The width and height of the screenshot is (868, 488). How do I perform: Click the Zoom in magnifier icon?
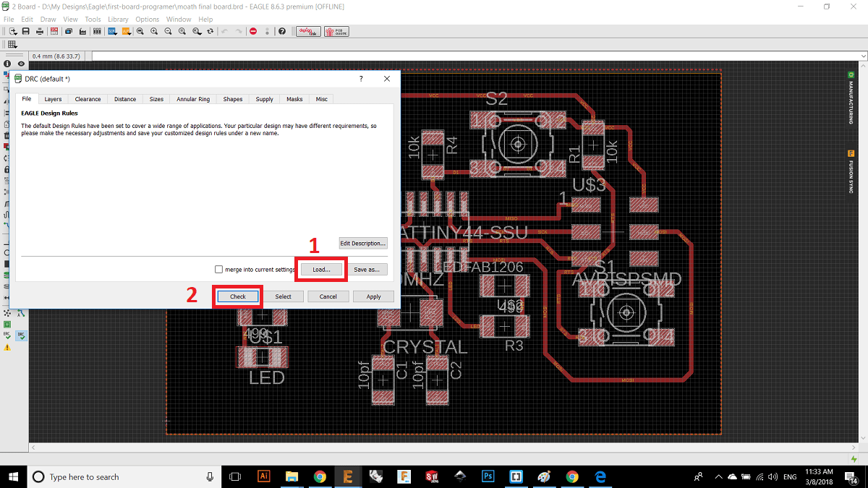tap(154, 32)
